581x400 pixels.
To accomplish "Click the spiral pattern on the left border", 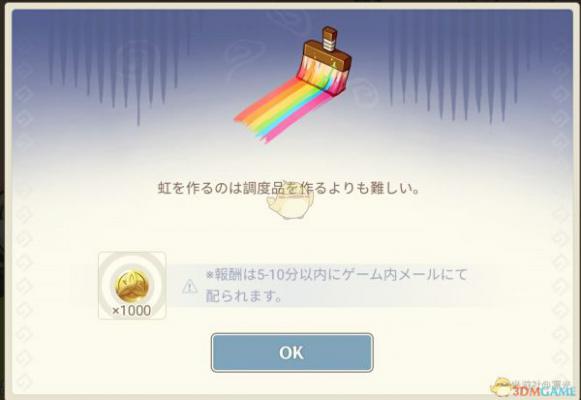I will pyautogui.click(x=23, y=222).
